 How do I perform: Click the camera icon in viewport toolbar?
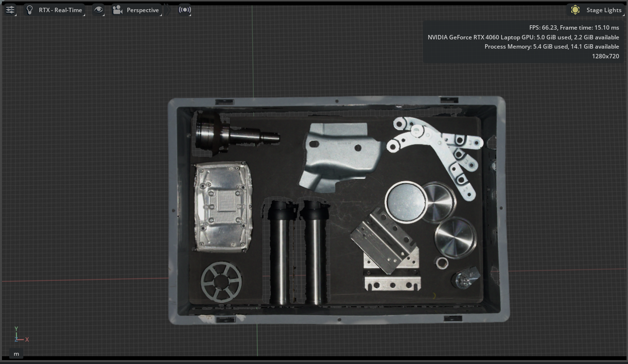(x=117, y=10)
